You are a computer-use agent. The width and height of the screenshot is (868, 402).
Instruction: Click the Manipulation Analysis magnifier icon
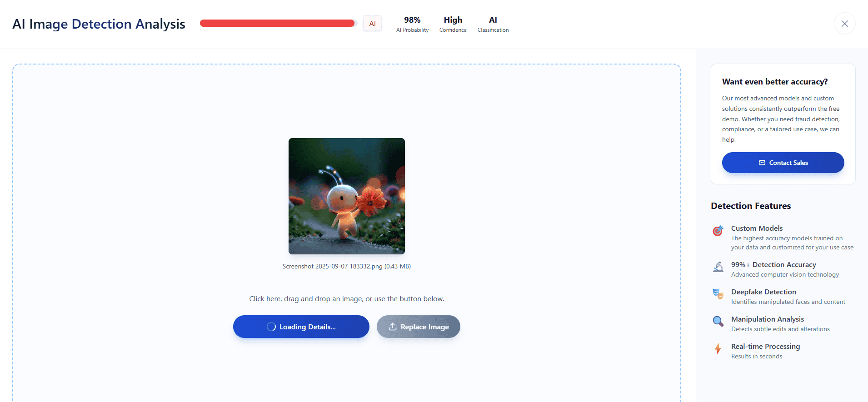pos(718,322)
